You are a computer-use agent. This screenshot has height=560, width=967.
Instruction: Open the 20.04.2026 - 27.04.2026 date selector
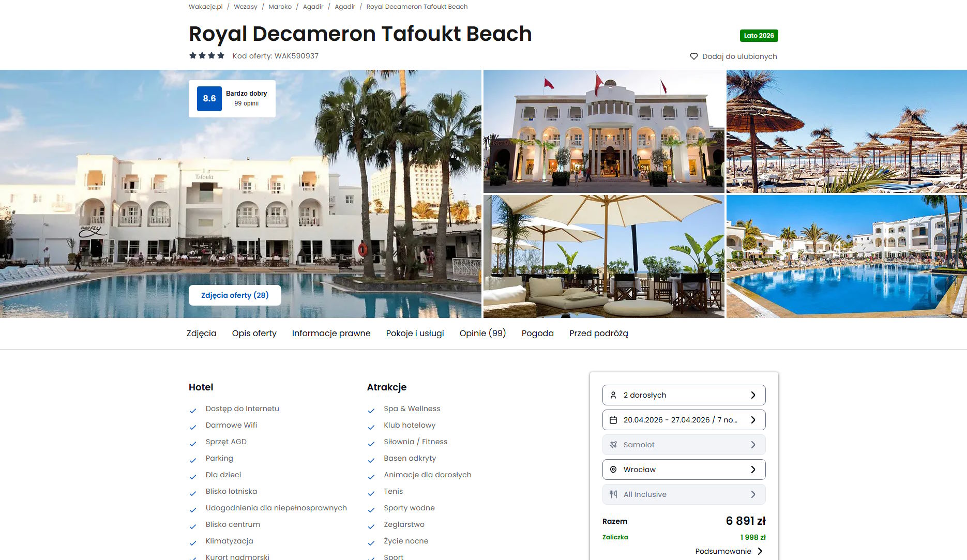[x=684, y=420]
